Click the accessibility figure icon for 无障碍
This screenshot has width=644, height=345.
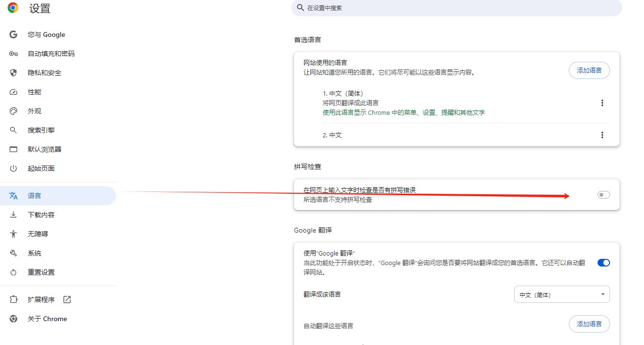click(13, 234)
